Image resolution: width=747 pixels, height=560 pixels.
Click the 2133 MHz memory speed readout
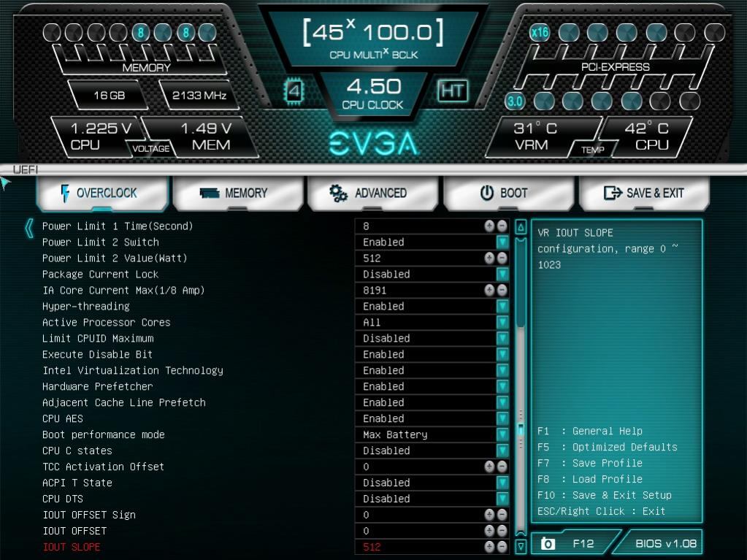click(x=199, y=95)
